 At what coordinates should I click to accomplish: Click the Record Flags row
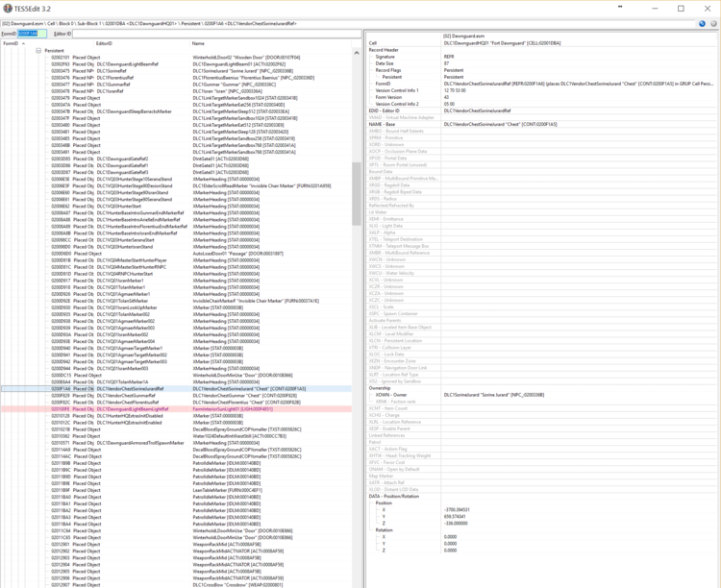click(542, 70)
